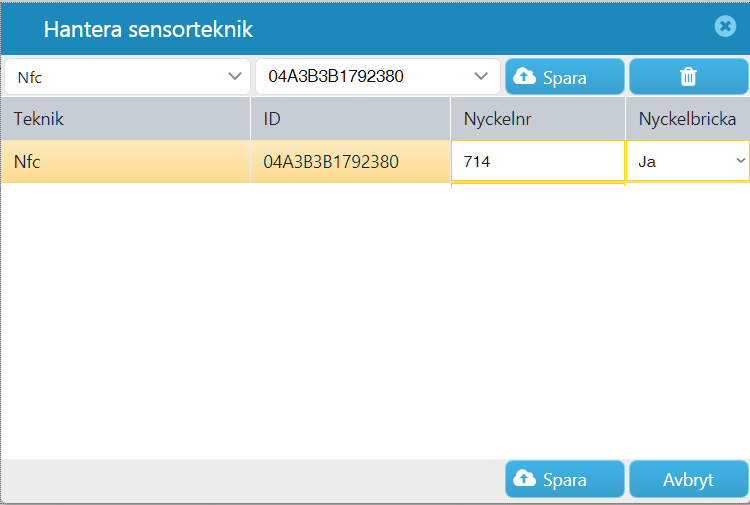
Task: Click the Hantera sensorteknik title text
Action: 148,29
